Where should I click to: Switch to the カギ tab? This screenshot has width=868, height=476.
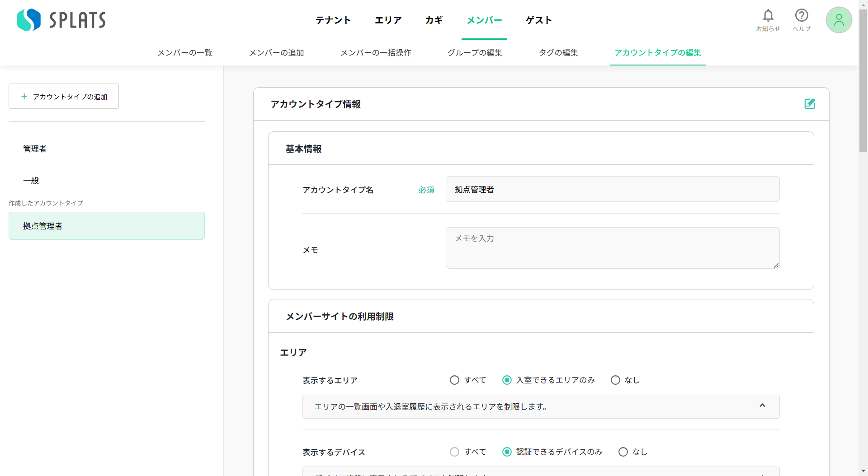(x=434, y=20)
